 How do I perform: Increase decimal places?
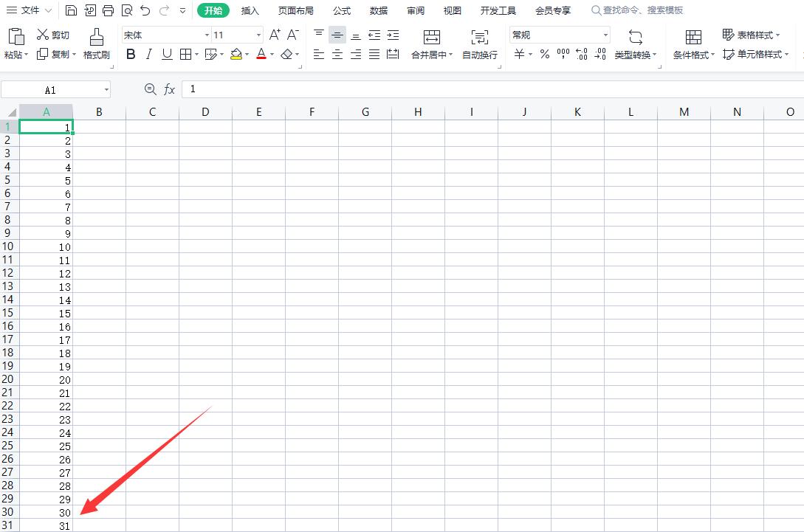[x=582, y=54]
